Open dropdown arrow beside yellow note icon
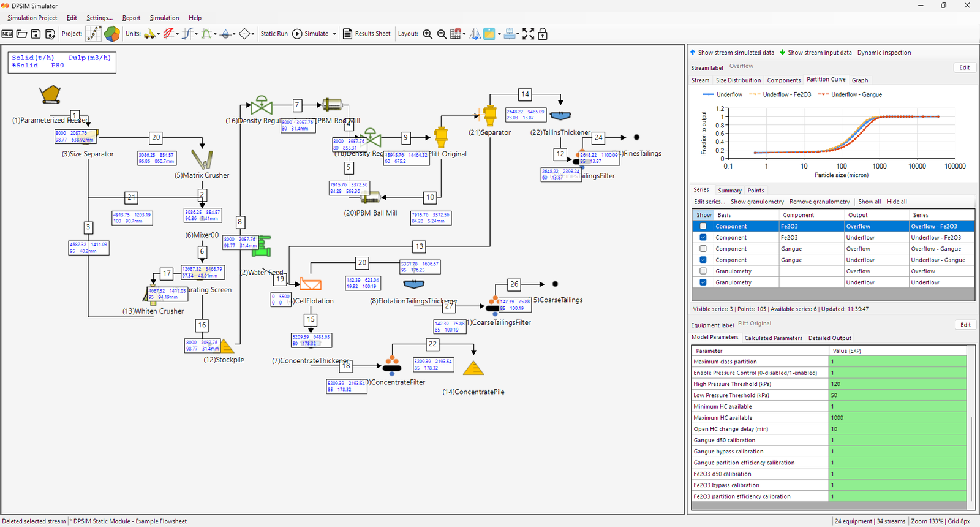 pyautogui.click(x=499, y=34)
